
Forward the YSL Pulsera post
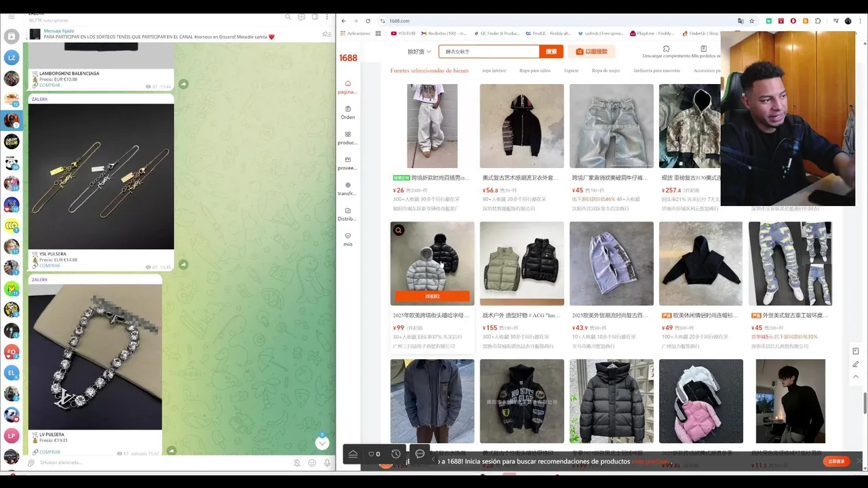(183, 264)
